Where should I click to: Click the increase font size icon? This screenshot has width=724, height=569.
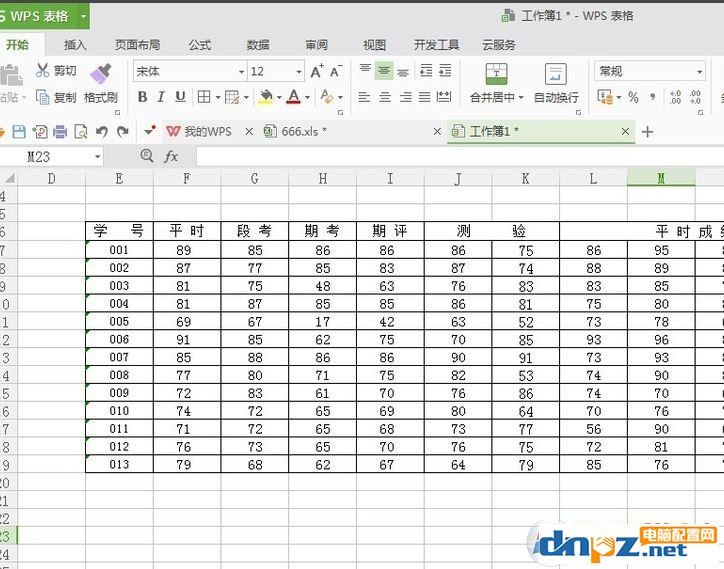click(x=317, y=71)
